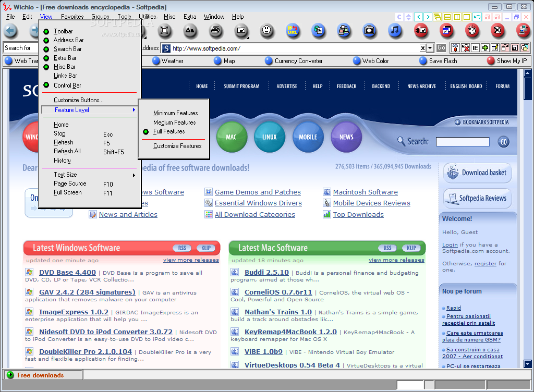This screenshot has height=392, width=534.
Task: Click the full screen frame toolbar icon
Action: click(164, 31)
